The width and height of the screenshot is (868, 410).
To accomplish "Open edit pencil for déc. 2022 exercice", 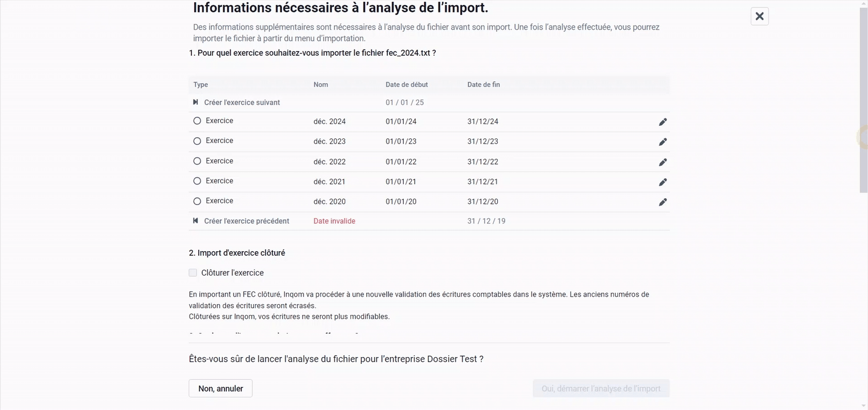I will pyautogui.click(x=662, y=162).
